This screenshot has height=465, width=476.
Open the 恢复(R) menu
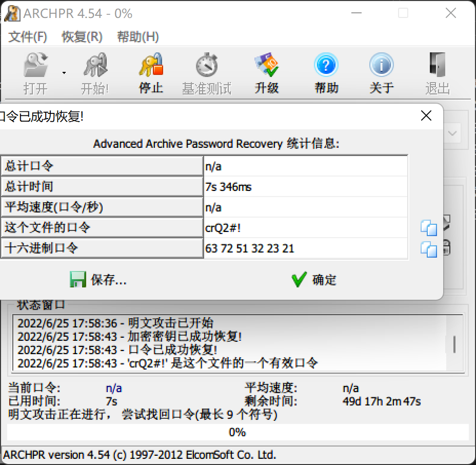tap(82, 37)
